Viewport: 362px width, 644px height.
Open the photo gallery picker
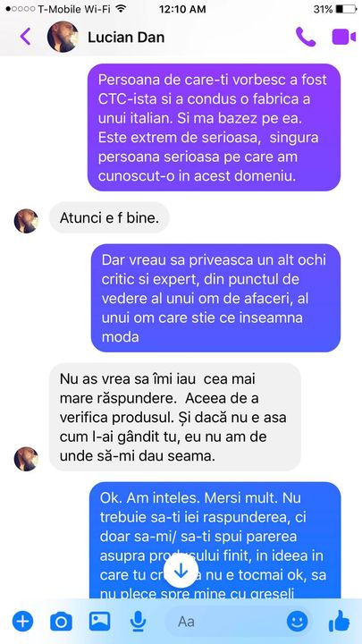(x=100, y=622)
